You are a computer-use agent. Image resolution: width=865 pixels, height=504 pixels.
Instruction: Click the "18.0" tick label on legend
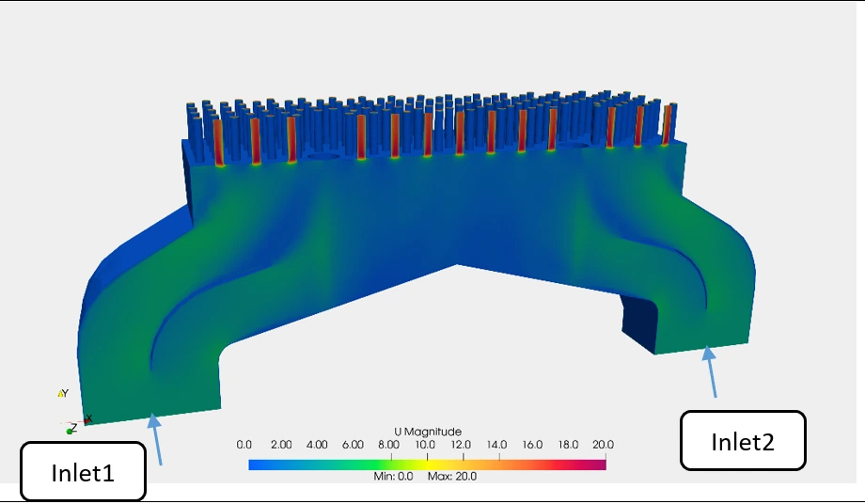coord(568,445)
